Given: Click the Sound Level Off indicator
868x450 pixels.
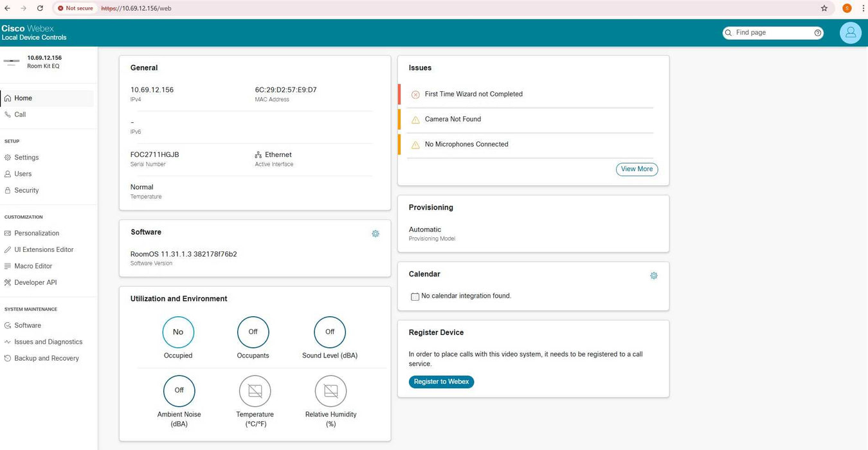Looking at the screenshot, I should 329,332.
